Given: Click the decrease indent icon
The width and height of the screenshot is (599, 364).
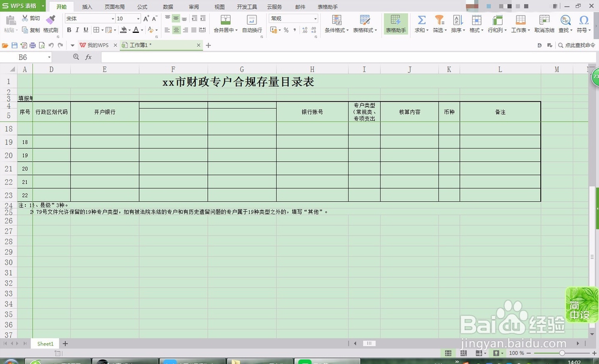Looking at the screenshot, I should coord(195,18).
